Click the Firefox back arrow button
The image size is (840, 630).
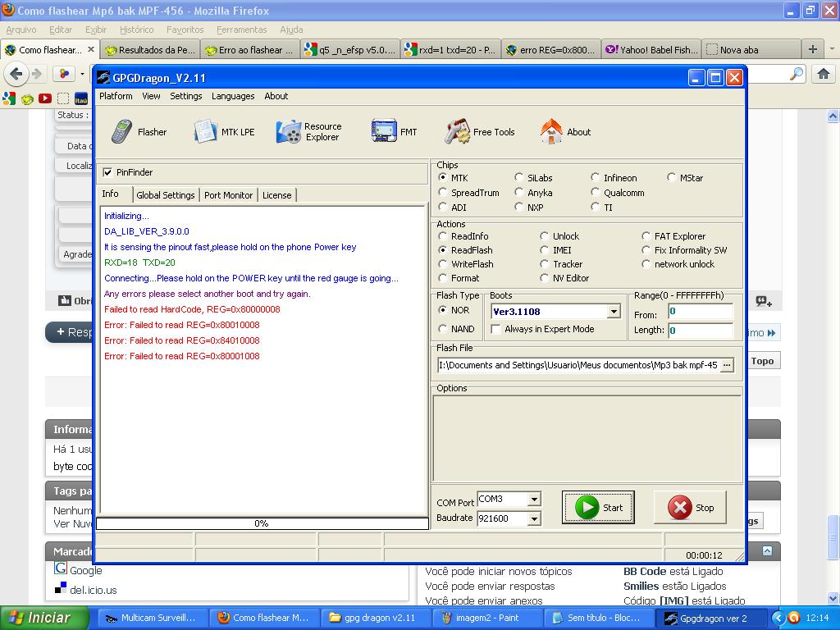pyautogui.click(x=16, y=73)
